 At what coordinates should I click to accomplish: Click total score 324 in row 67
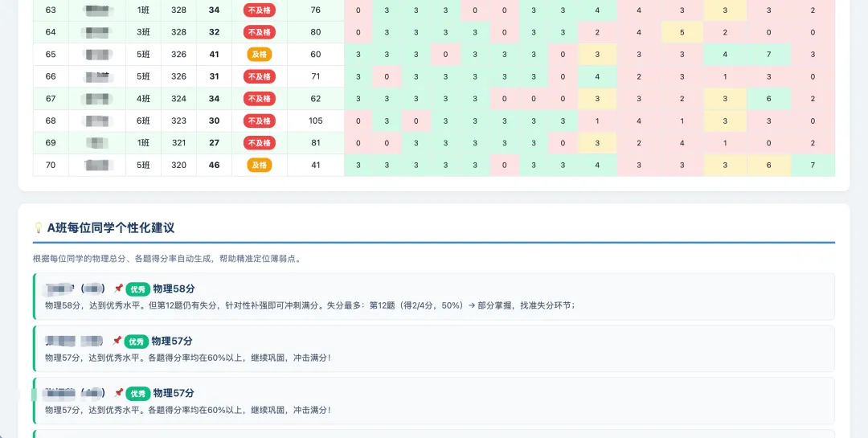178,99
